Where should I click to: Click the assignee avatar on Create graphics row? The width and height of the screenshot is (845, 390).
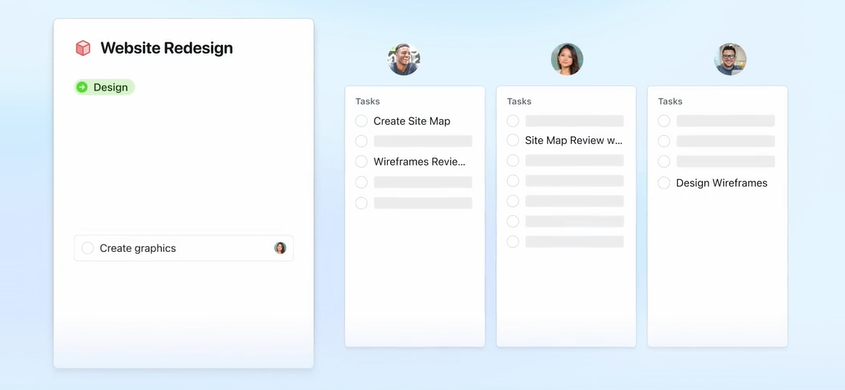coord(280,248)
